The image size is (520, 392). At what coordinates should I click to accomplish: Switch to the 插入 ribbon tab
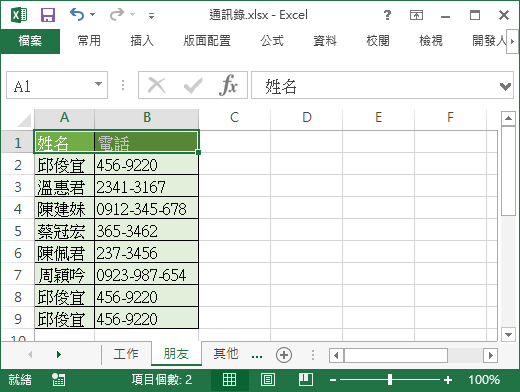click(142, 41)
